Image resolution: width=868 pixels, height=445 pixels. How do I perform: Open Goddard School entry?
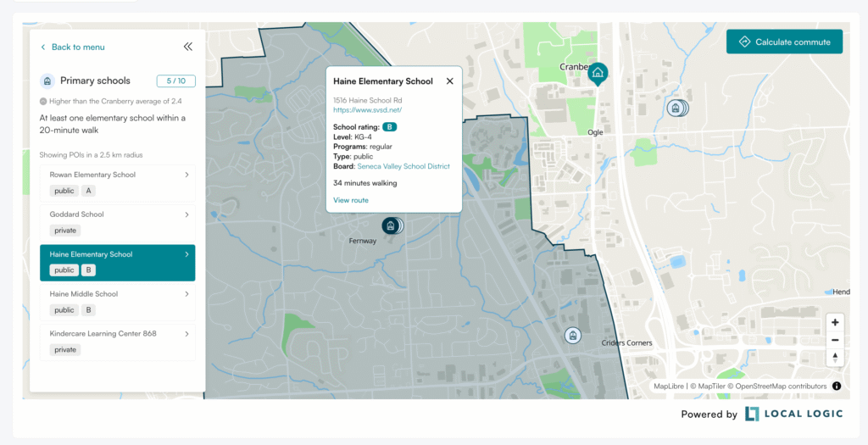[117, 223]
